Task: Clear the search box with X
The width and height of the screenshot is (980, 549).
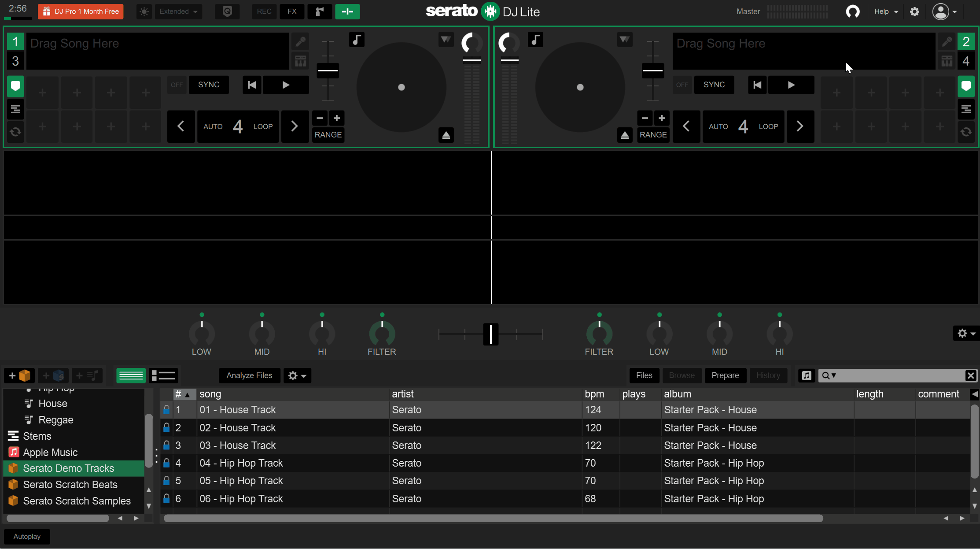Action: tap(970, 375)
